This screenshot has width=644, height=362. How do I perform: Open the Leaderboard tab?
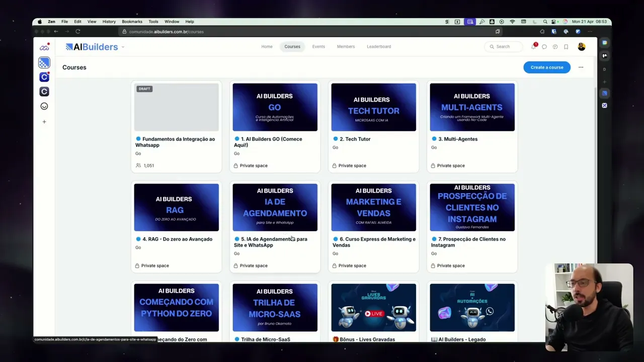pos(379,46)
